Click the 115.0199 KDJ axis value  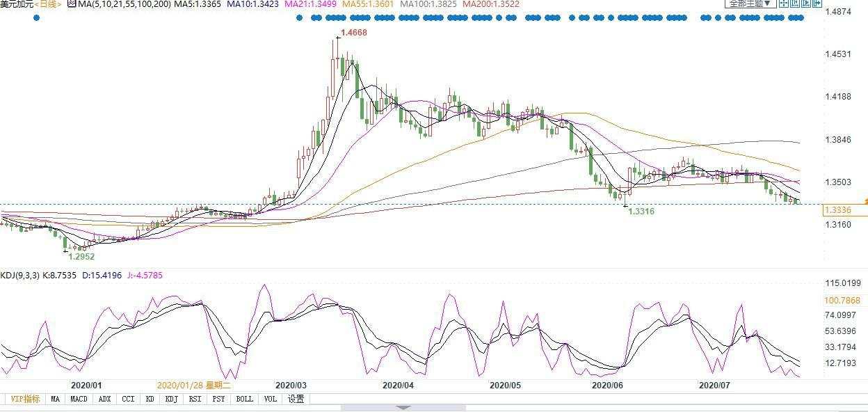click(x=842, y=283)
